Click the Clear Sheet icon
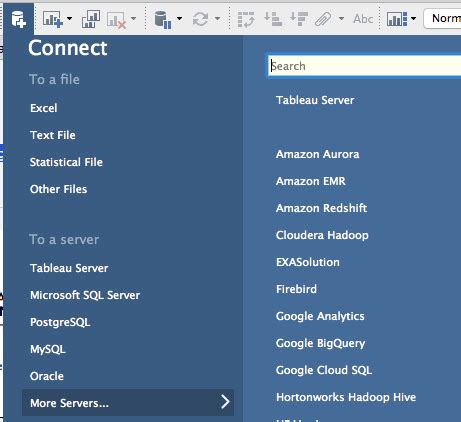The height and width of the screenshot is (422, 461). (116, 20)
